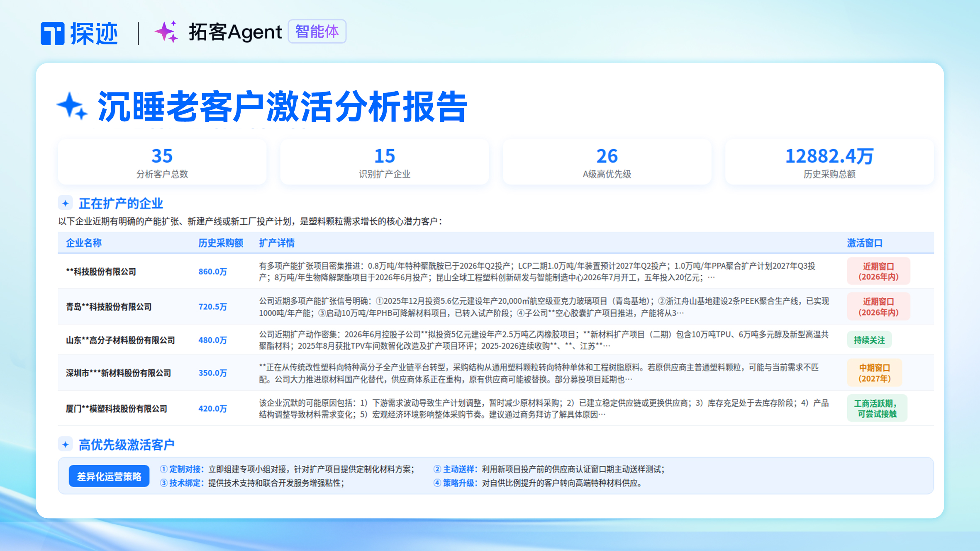This screenshot has height=551, width=980.
Task: Click the sparkle icon beside 高优先级激活客户
Action: [x=66, y=444]
